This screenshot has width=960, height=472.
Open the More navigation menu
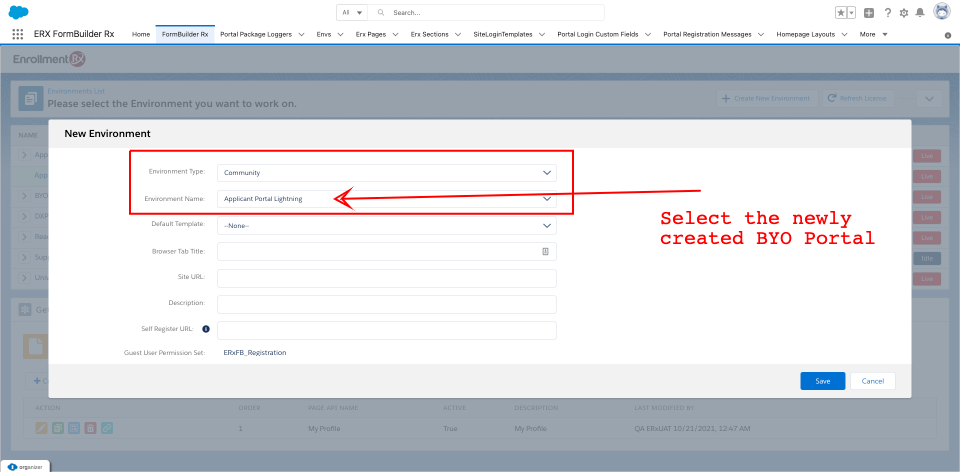pyautogui.click(x=871, y=34)
